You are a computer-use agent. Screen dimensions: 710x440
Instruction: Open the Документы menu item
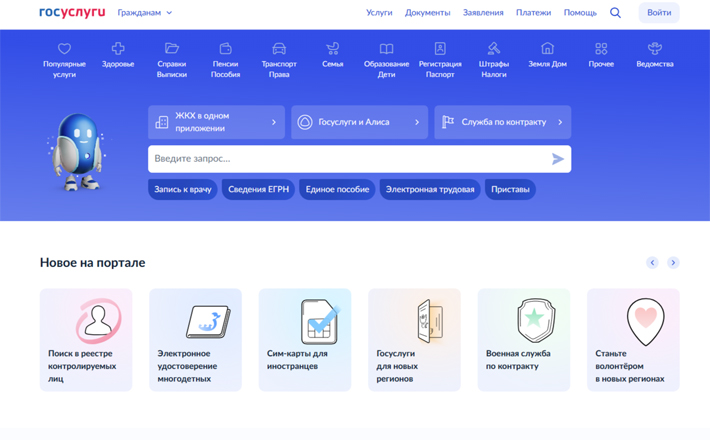427,13
